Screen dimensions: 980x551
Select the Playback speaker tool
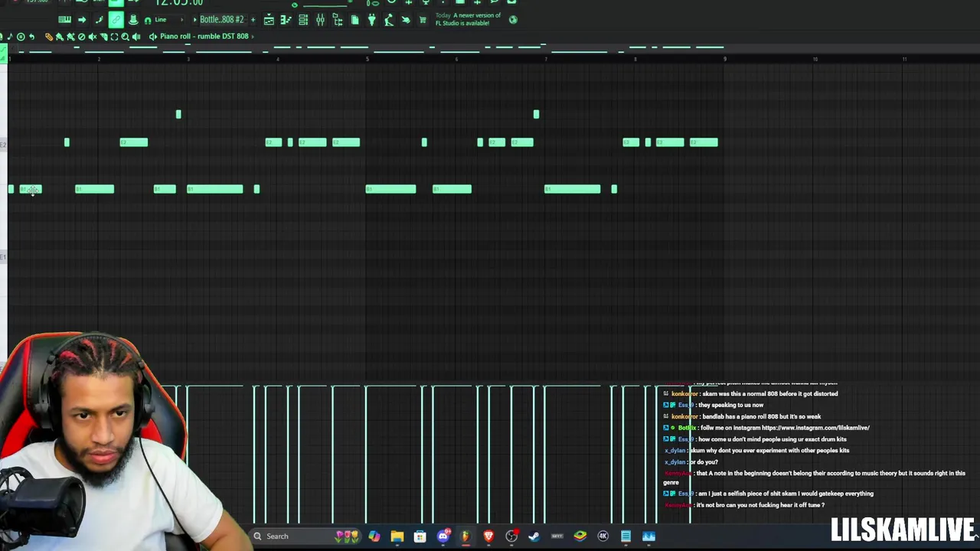point(136,36)
